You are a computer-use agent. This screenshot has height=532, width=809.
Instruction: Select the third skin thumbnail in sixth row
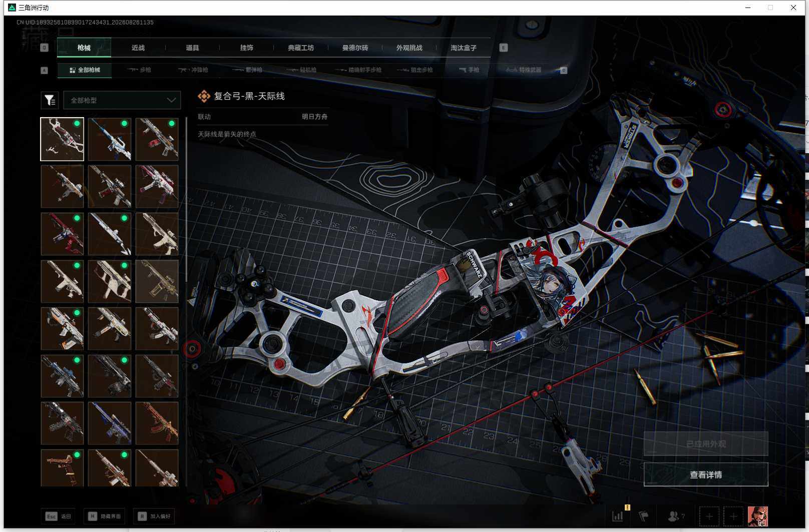(x=157, y=376)
